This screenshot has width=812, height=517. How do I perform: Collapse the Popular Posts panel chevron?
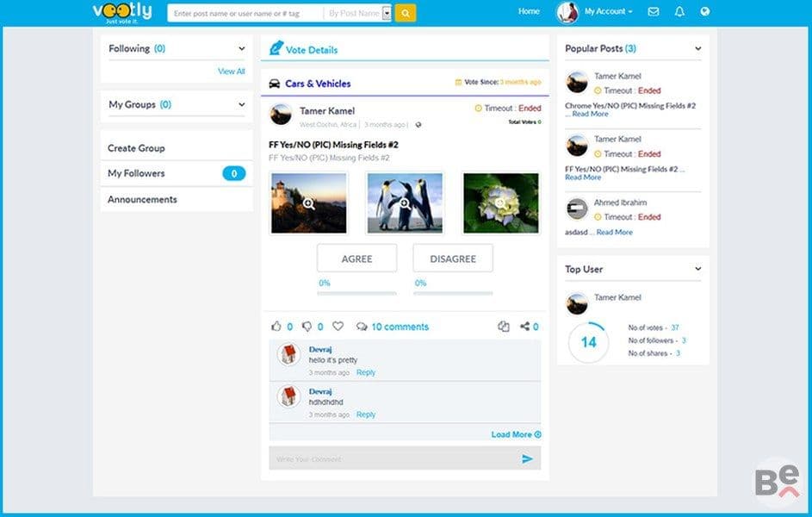point(698,49)
